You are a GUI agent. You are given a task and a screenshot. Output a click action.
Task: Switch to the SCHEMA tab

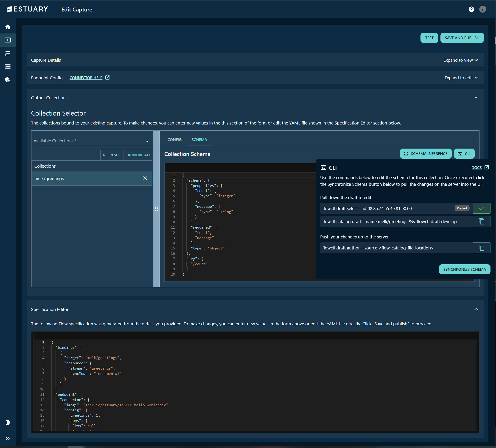click(199, 140)
